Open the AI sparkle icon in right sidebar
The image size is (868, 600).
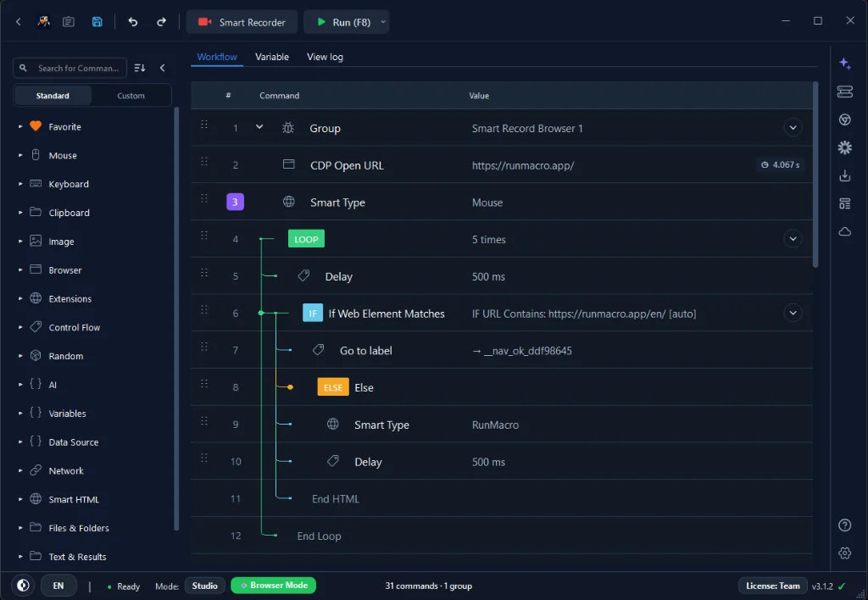(845, 63)
